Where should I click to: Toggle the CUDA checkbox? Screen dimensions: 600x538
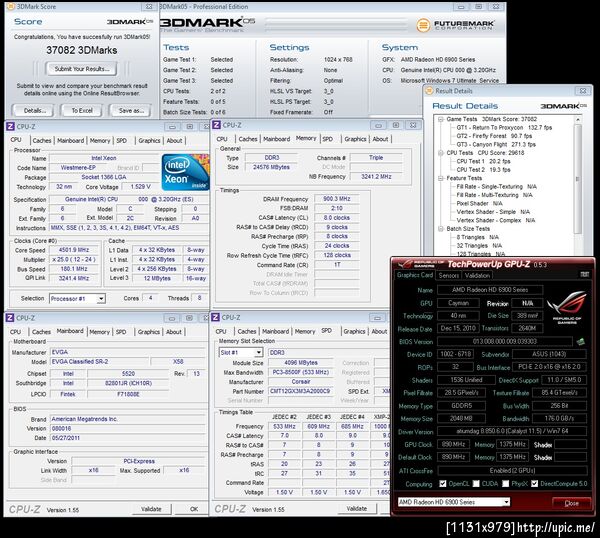(x=476, y=483)
